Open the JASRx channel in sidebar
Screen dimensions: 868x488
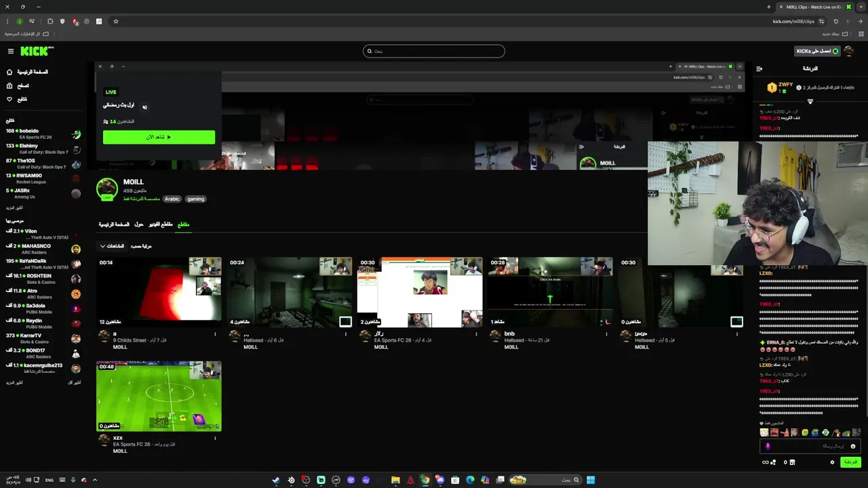click(x=43, y=194)
